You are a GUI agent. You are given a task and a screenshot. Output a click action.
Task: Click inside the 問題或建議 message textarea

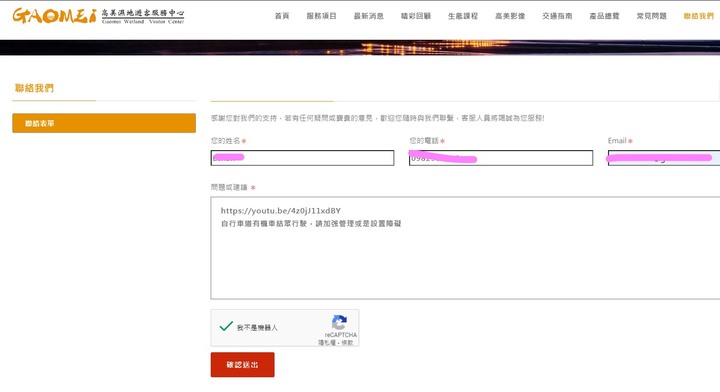[x=465, y=248]
